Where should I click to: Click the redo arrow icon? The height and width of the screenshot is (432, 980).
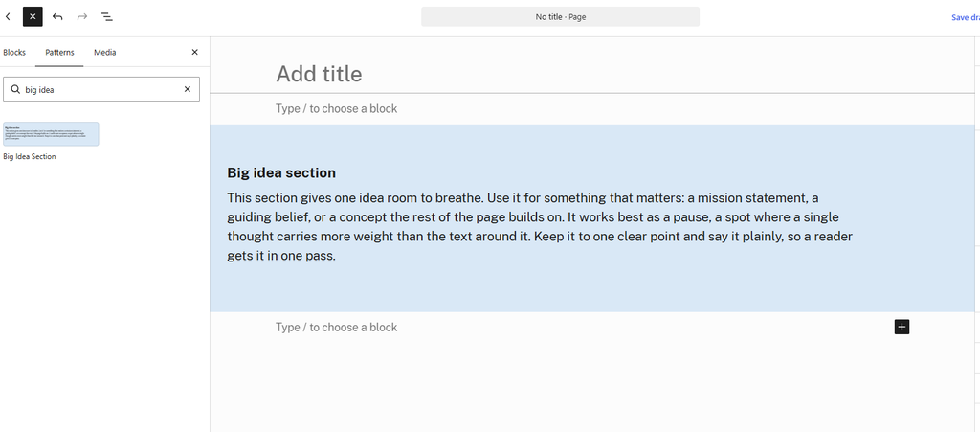tap(82, 17)
